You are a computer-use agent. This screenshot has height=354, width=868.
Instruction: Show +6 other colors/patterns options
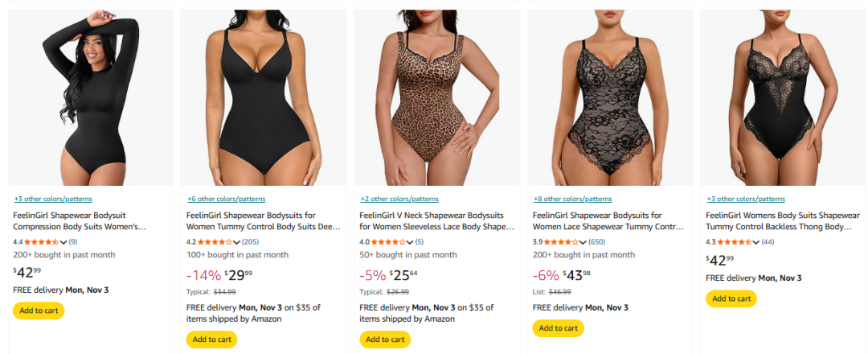click(x=226, y=199)
